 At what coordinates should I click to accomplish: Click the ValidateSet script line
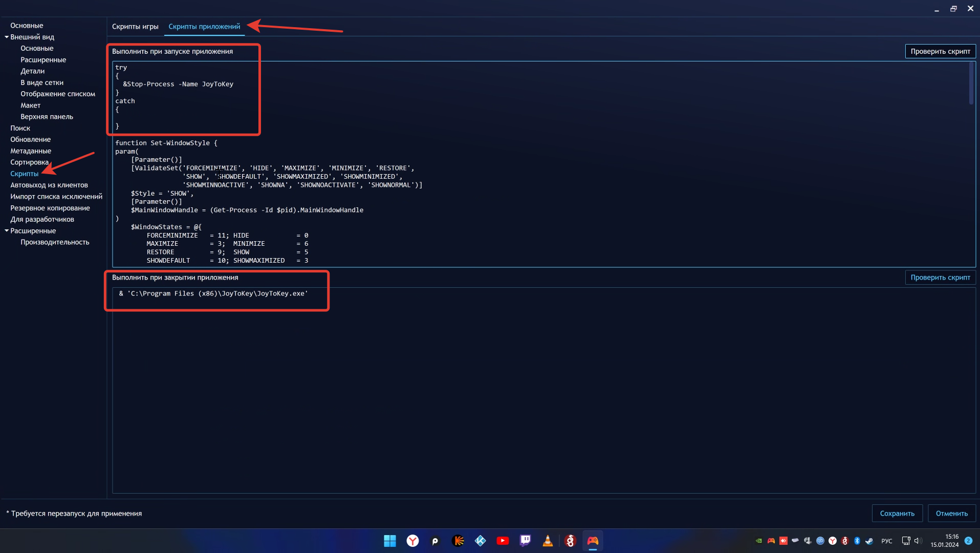[x=273, y=168]
